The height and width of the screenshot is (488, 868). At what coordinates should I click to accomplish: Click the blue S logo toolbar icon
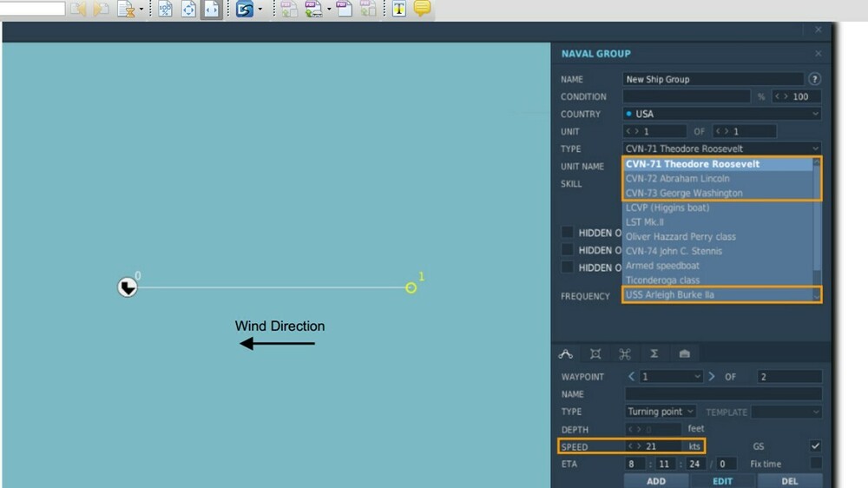point(244,9)
